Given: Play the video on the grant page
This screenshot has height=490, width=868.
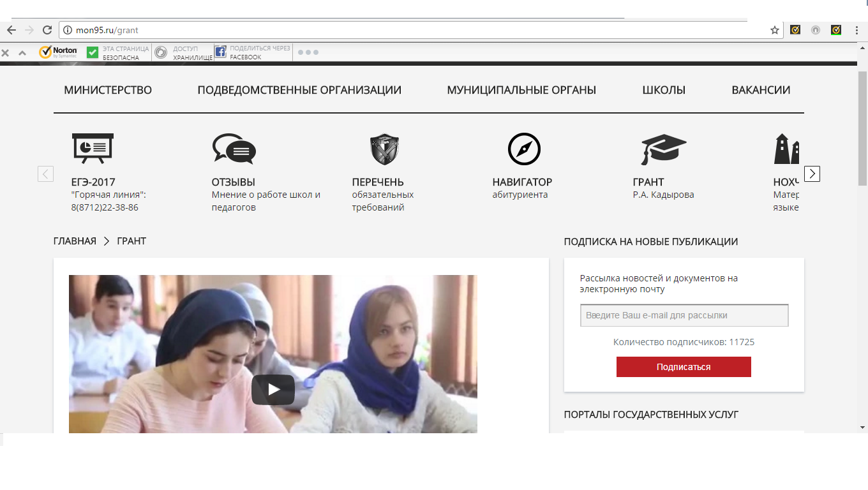Looking at the screenshot, I should (273, 389).
